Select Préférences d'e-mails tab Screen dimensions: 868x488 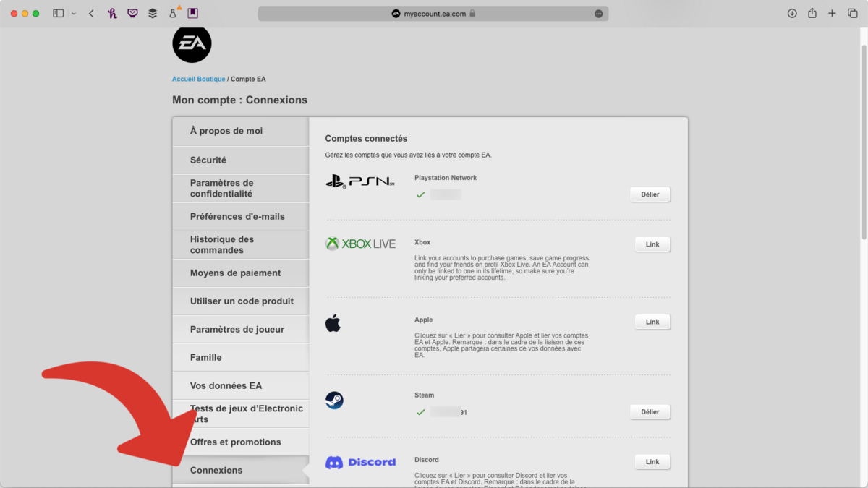tap(241, 216)
